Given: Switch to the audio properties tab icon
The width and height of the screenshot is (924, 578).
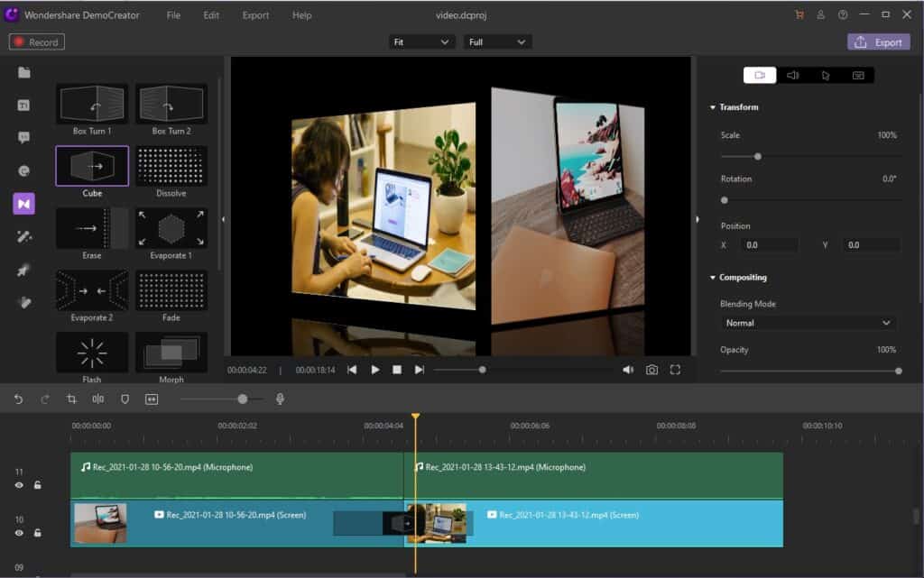Looking at the screenshot, I should click(x=792, y=76).
